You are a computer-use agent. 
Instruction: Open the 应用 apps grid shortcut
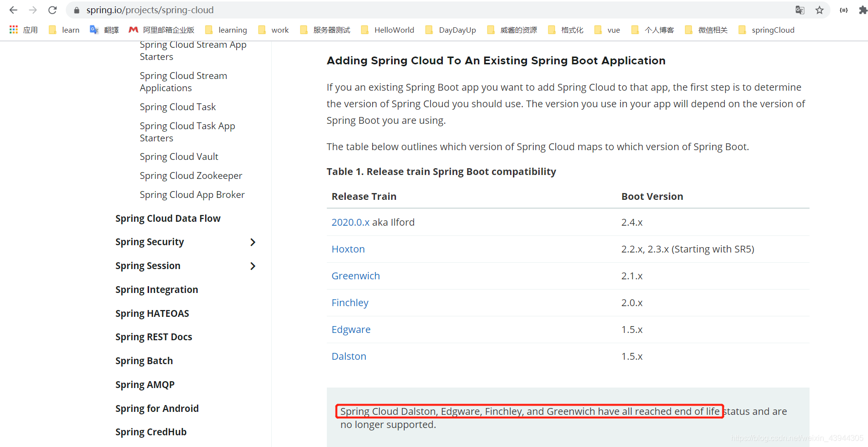coord(23,30)
